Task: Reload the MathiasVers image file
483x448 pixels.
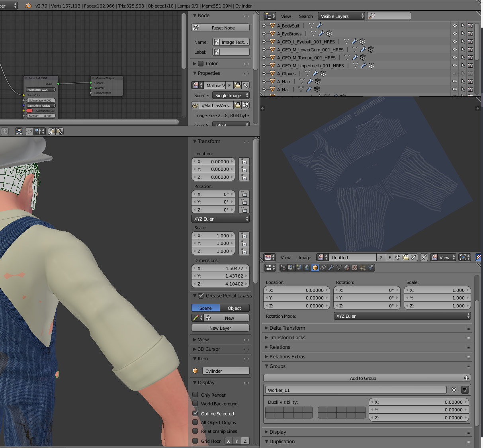Action: tap(245, 105)
